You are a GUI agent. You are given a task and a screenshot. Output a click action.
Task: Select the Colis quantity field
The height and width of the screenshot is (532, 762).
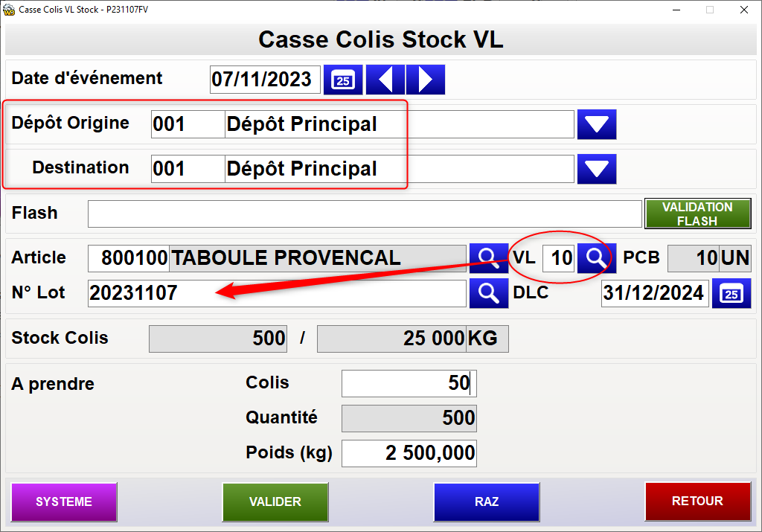coord(409,383)
